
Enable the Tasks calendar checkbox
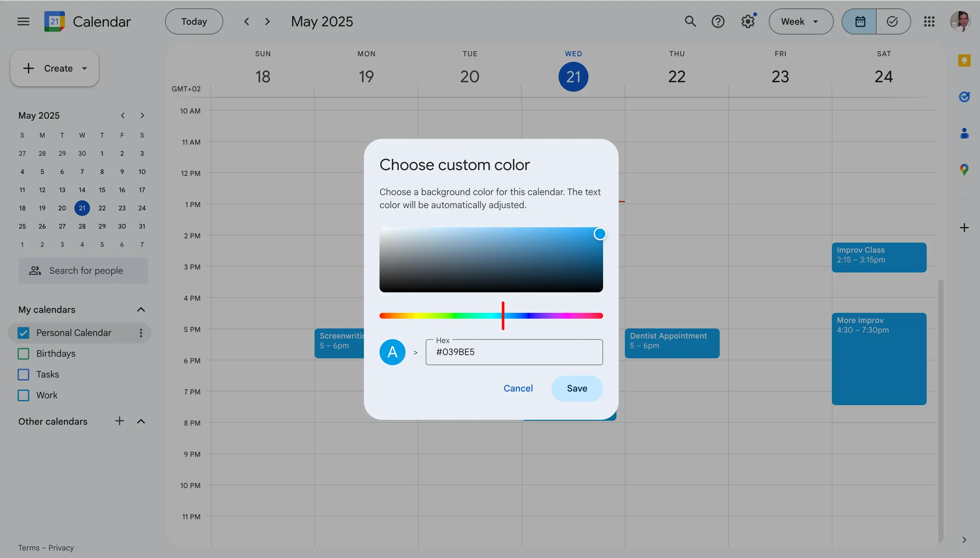click(x=23, y=374)
